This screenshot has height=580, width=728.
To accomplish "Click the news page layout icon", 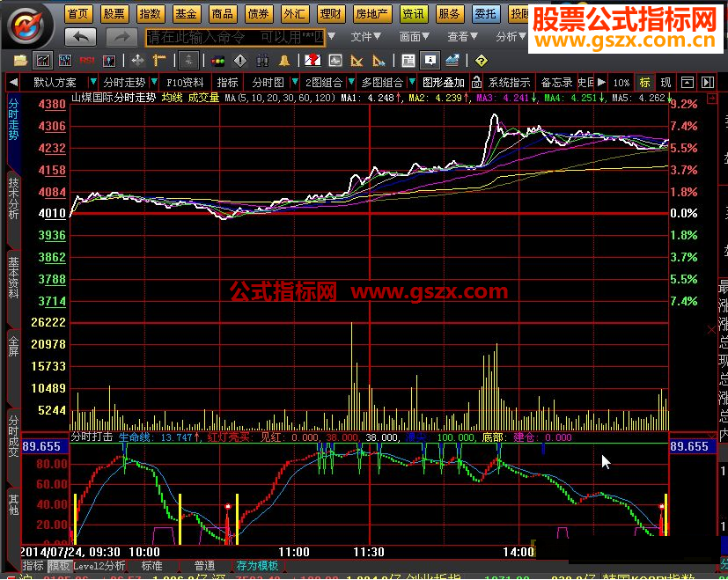I will (408, 61).
